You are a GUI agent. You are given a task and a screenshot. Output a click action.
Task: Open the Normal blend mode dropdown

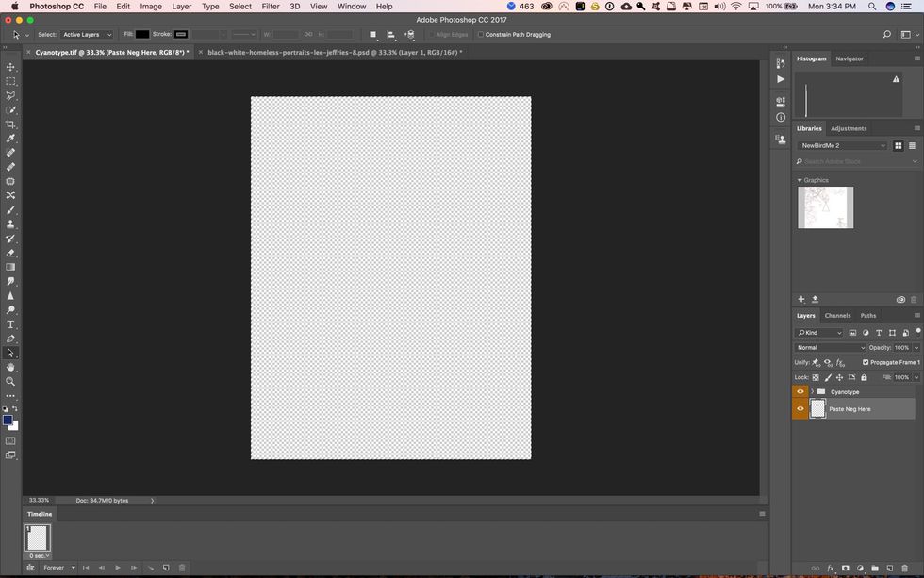[831, 348]
